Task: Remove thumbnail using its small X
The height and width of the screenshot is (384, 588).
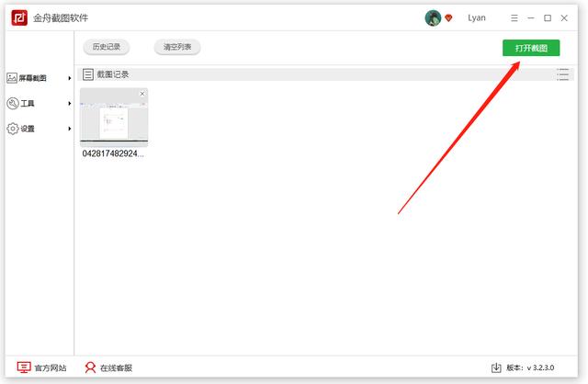Action: click(x=141, y=94)
